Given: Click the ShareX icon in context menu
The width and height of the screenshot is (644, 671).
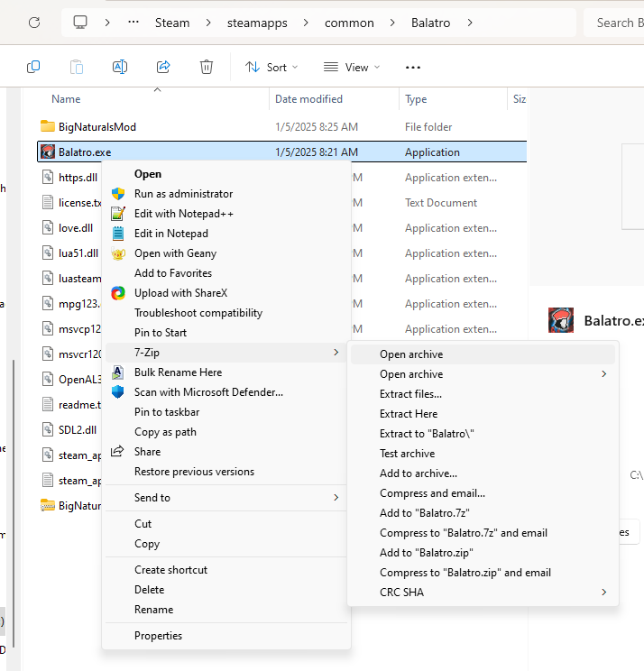Looking at the screenshot, I should (118, 293).
